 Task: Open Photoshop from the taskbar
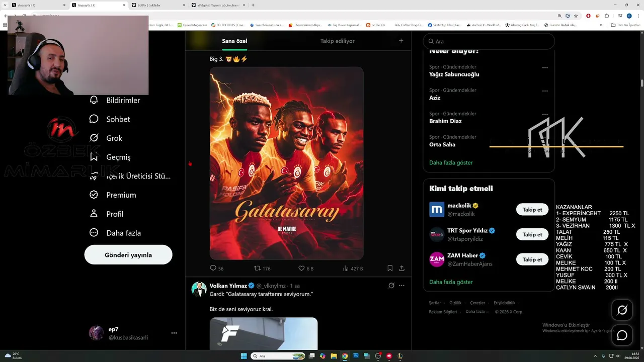click(x=356, y=356)
